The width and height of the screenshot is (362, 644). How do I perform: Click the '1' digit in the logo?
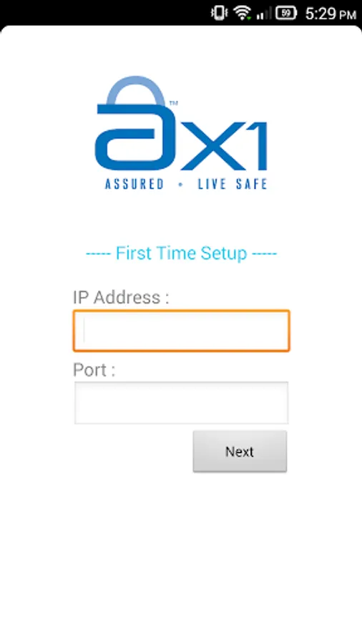pos(257,145)
